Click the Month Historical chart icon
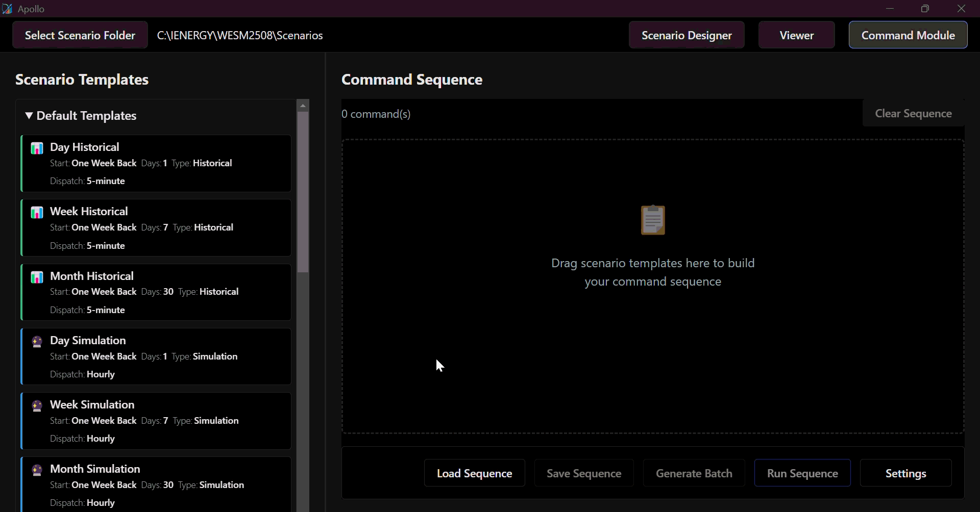 pyautogui.click(x=37, y=277)
